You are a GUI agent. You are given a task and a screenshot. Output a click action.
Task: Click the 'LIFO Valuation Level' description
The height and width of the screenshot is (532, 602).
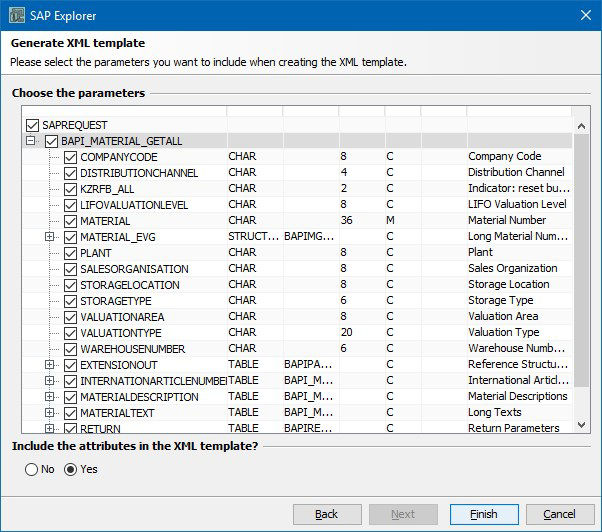point(517,204)
